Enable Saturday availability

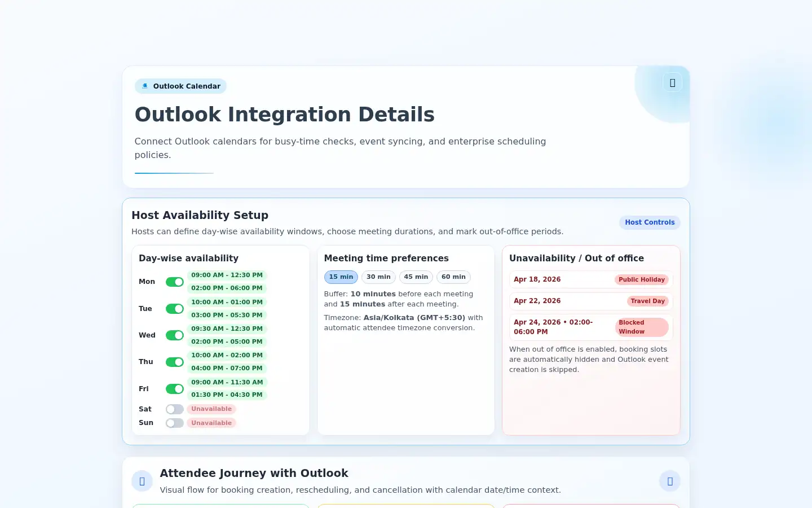[175, 409]
